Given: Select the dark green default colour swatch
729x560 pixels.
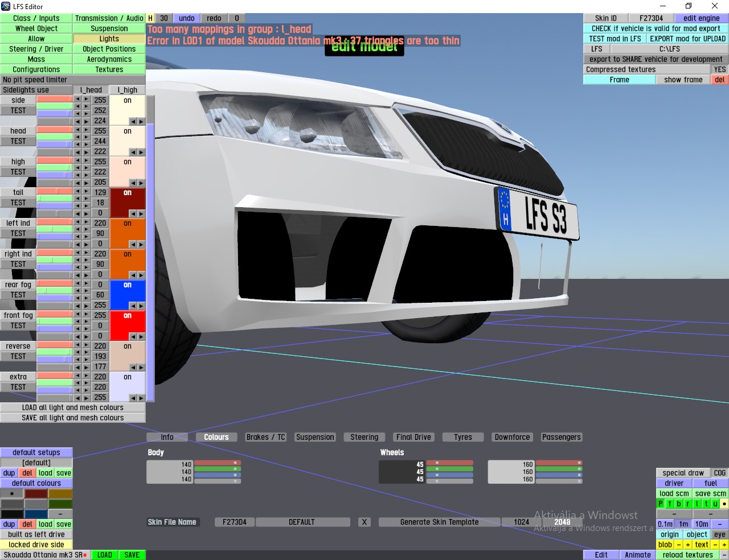Looking at the screenshot, I should click(x=60, y=504).
